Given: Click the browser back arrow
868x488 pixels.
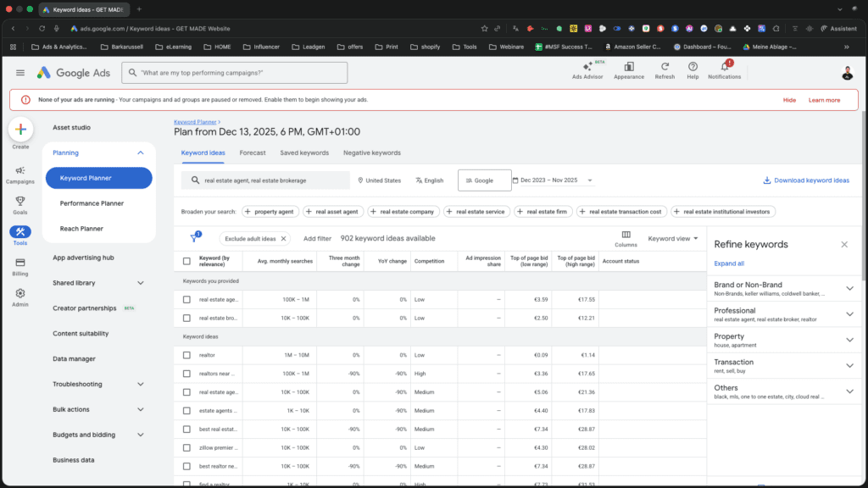Looking at the screenshot, I should click(14, 28).
